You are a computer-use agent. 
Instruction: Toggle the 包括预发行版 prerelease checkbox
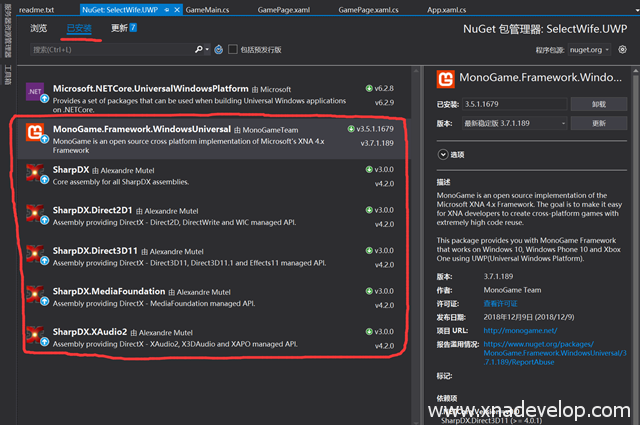tap(233, 48)
